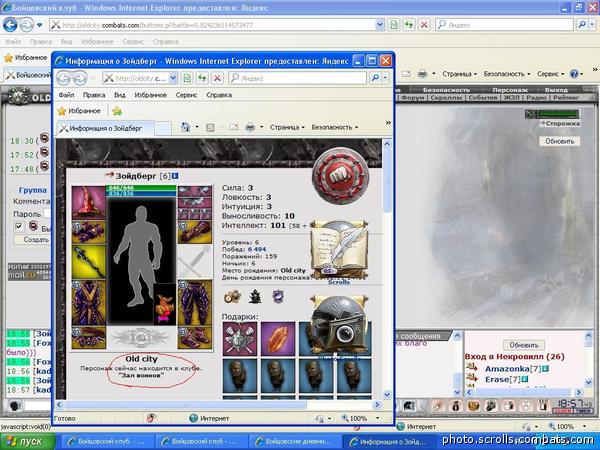Screen dimensions: 600x450
Task: Click Amazonka player name in list
Action: coord(507,369)
